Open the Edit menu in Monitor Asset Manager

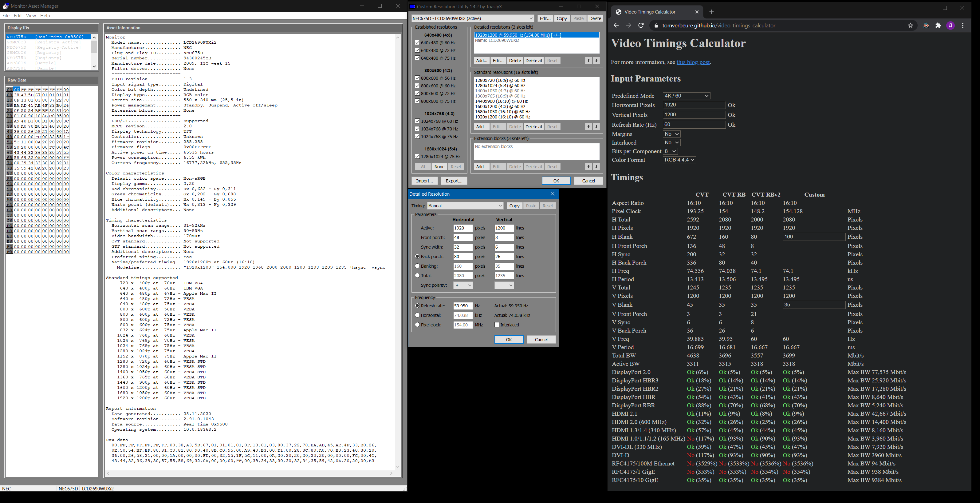(18, 16)
